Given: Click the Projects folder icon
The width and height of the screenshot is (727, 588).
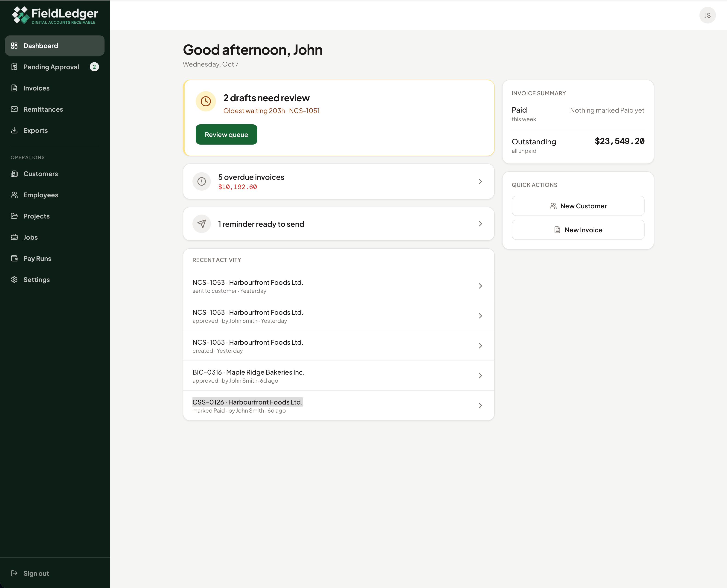Looking at the screenshot, I should (x=14, y=216).
